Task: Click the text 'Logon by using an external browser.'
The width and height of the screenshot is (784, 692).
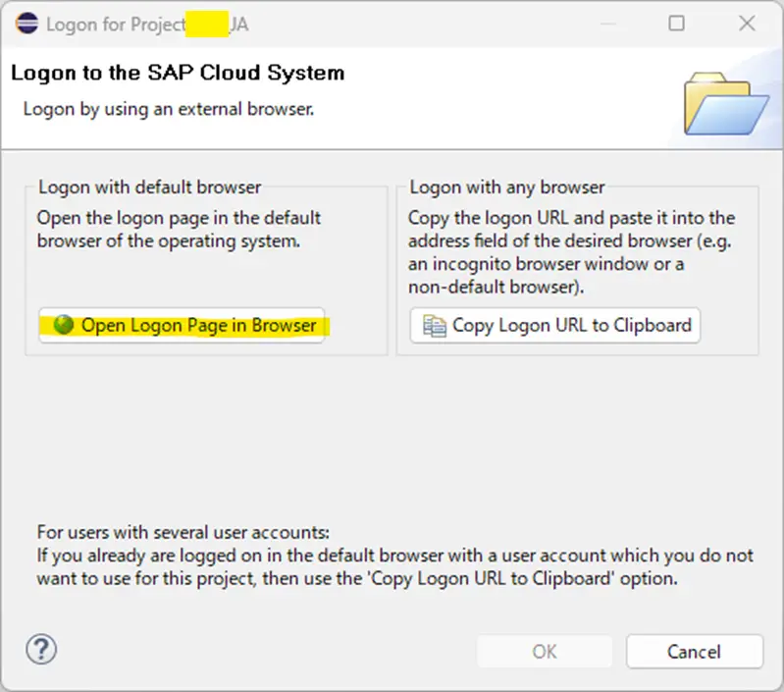Action: click(169, 109)
